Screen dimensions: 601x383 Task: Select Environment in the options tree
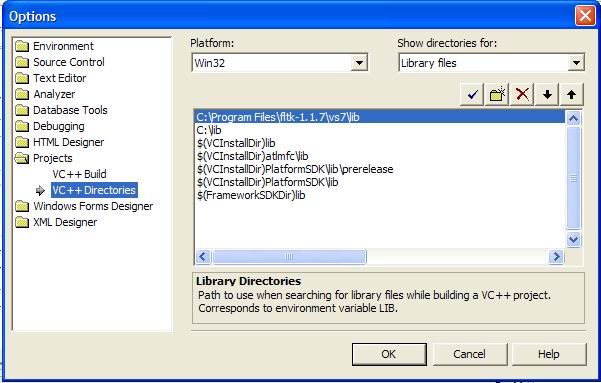63,46
